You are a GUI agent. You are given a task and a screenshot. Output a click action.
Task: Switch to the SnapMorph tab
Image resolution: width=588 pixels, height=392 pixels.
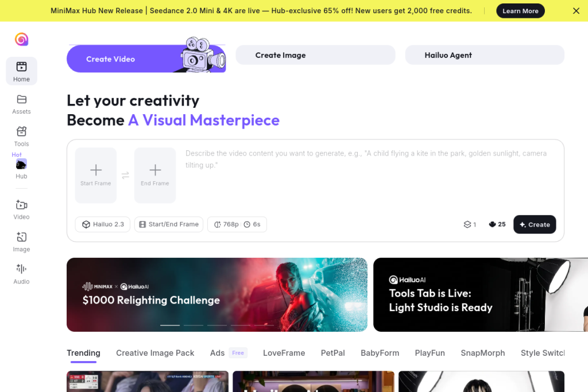tap(482, 353)
